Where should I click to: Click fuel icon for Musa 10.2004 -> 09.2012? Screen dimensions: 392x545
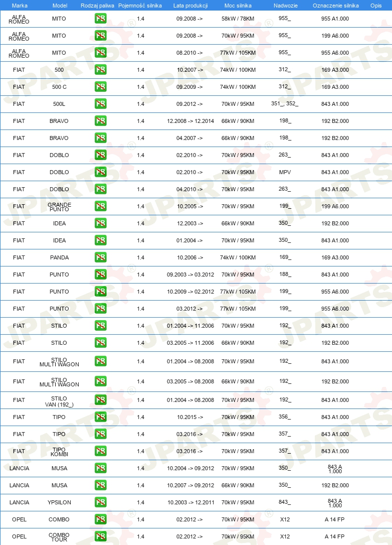(x=101, y=468)
